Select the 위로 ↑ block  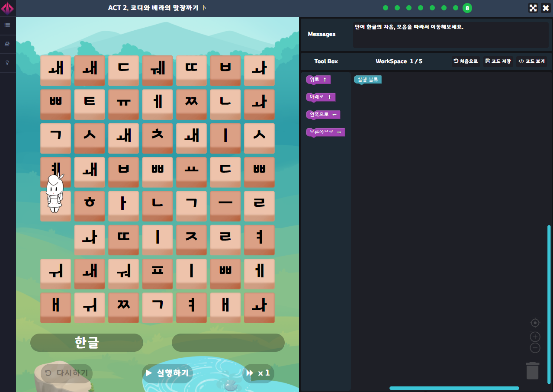tap(318, 80)
